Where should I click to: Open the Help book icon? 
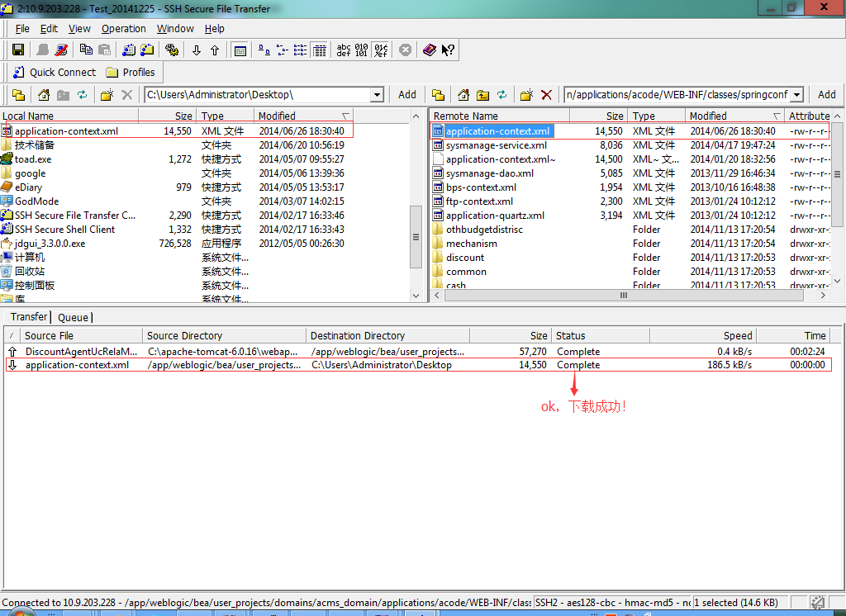point(430,50)
